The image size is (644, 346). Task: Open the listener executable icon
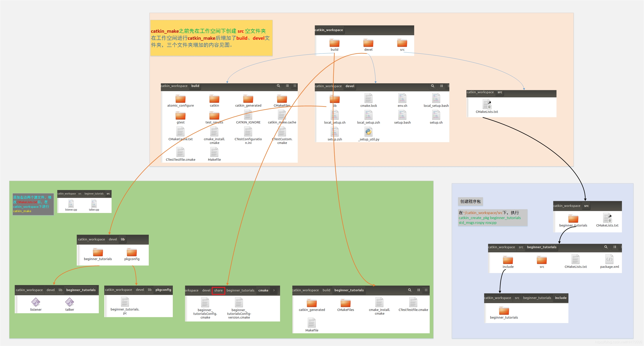click(36, 302)
